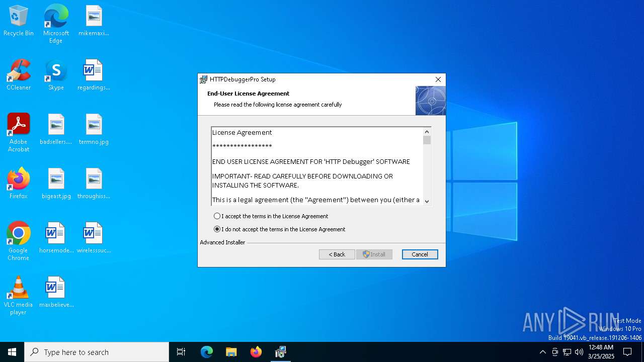The width and height of the screenshot is (644, 362).
Task: Open the volume control tray icon
Action: 579,352
